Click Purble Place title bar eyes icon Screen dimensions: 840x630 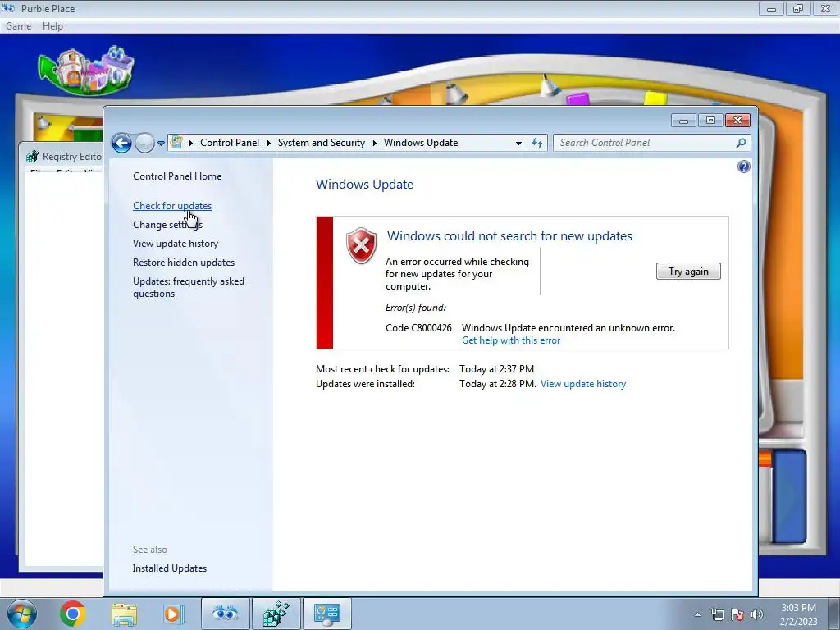coord(8,8)
